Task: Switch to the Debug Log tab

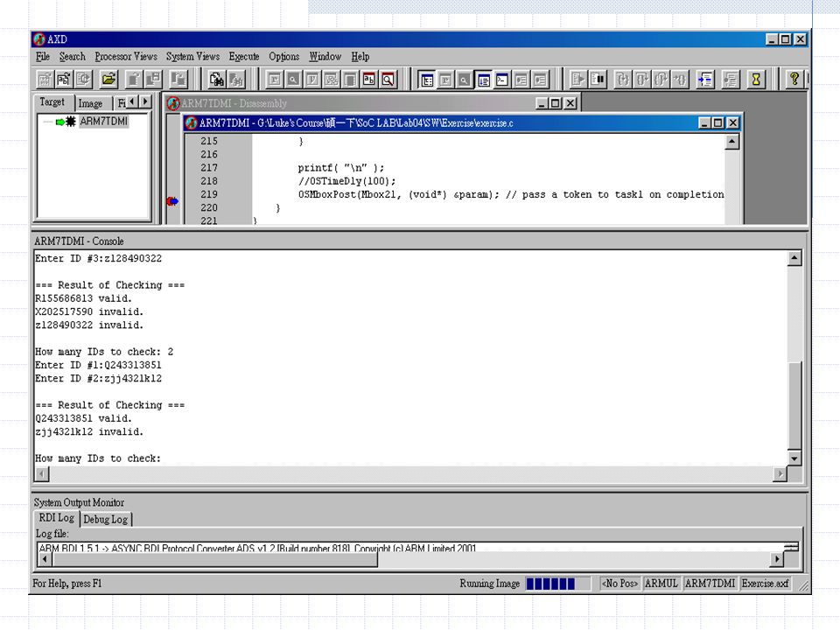Action: (x=106, y=519)
